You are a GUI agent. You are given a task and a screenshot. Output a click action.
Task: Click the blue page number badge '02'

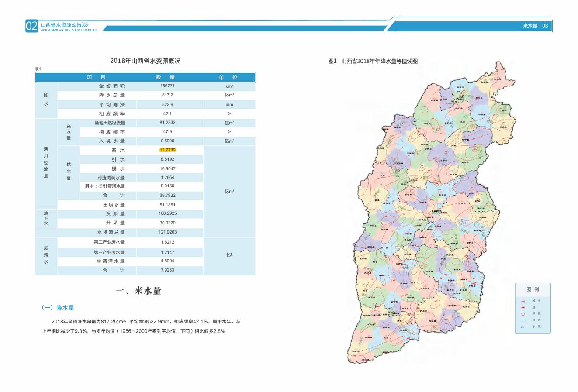pyautogui.click(x=32, y=26)
